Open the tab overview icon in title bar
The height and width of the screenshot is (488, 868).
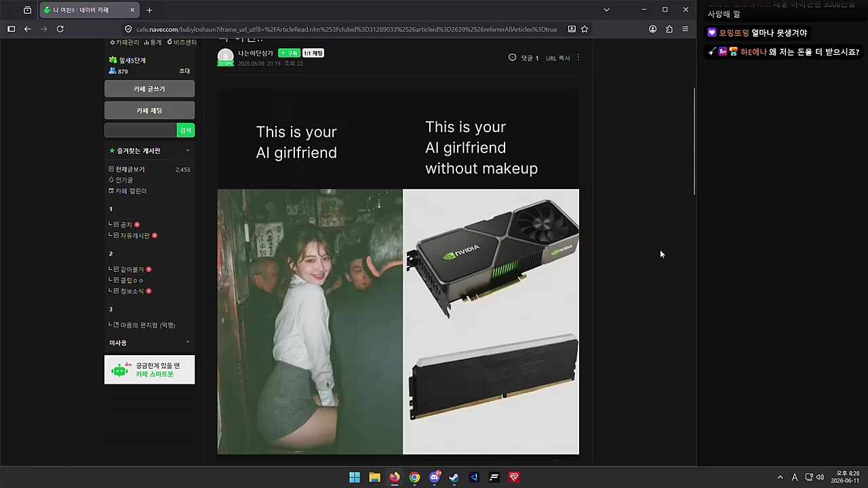click(27, 10)
